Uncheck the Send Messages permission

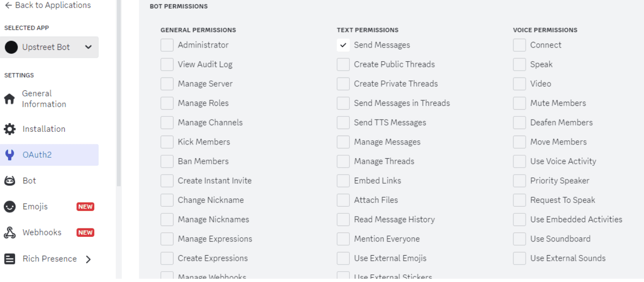point(343,45)
